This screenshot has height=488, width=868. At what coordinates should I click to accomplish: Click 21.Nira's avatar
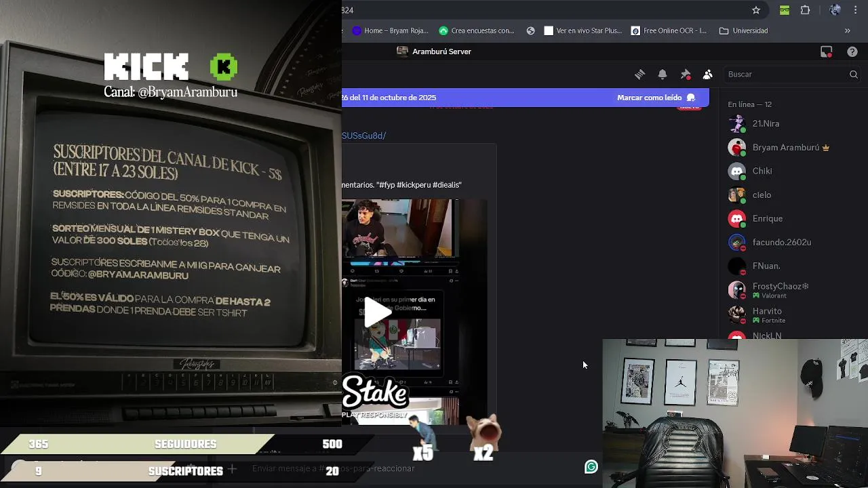click(x=737, y=124)
